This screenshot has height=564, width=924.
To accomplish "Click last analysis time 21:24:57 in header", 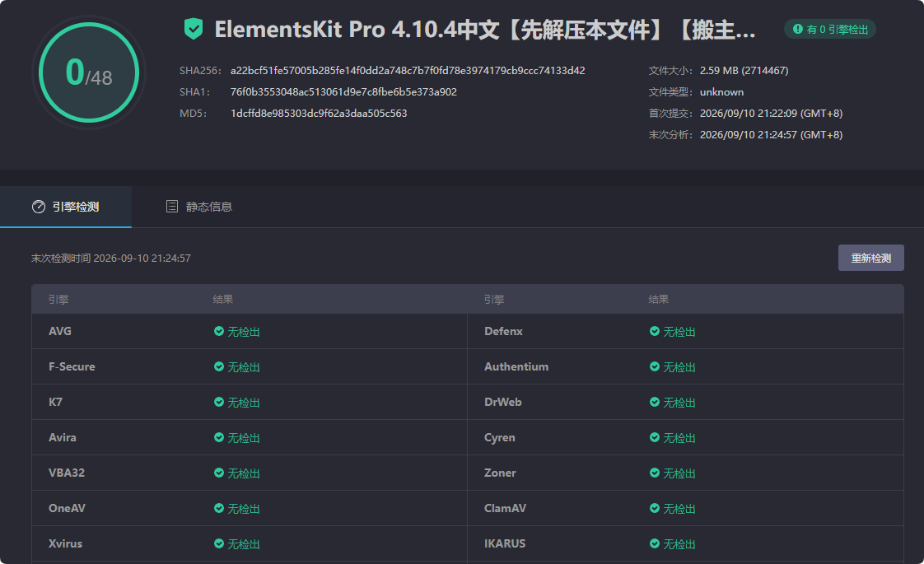I will 772,134.
